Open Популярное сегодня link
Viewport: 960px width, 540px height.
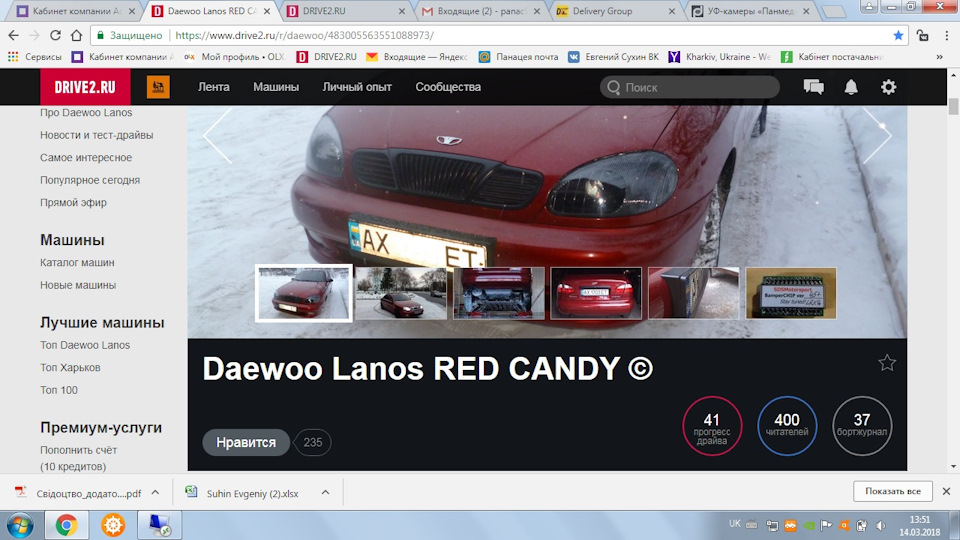click(90, 180)
